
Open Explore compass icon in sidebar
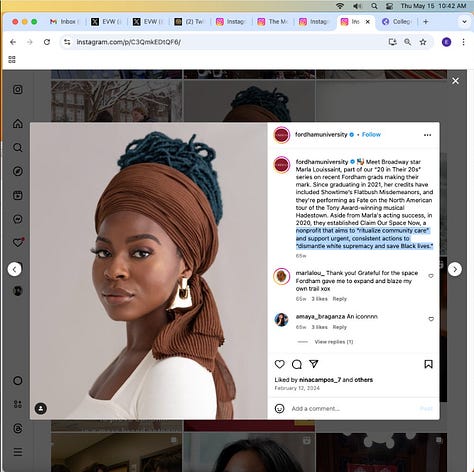tap(18, 171)
